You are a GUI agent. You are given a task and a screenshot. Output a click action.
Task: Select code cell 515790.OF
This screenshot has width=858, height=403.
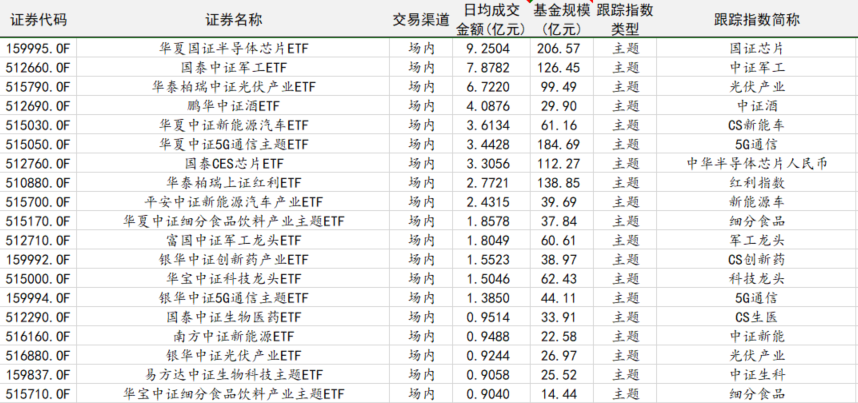point(38,87)
